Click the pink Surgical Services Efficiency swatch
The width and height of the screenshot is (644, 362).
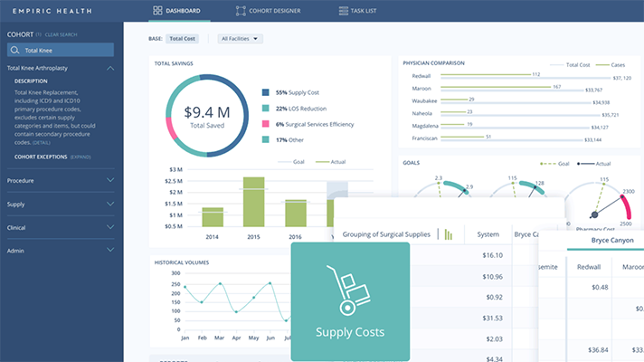click(265, 124)
